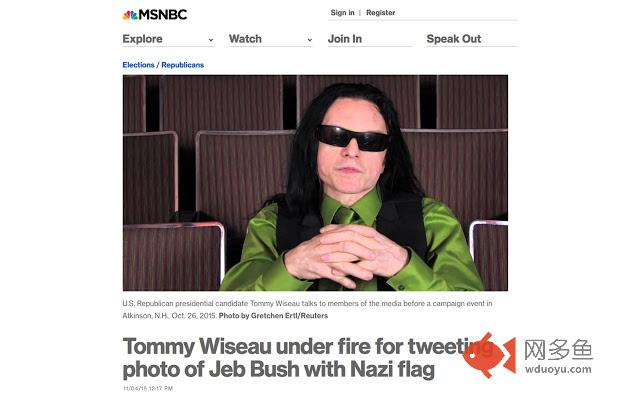This screenshot has width=640, height=400.
Task: Open the Explore navigation menu
Action: click(x=143, y=39)
